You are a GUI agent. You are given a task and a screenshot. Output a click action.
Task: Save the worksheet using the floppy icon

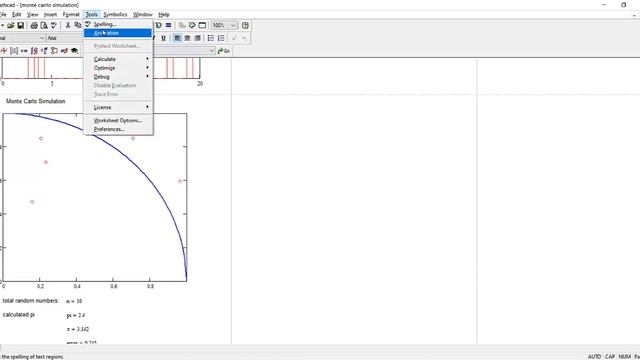pyautogui.click(x=20, y=25)
